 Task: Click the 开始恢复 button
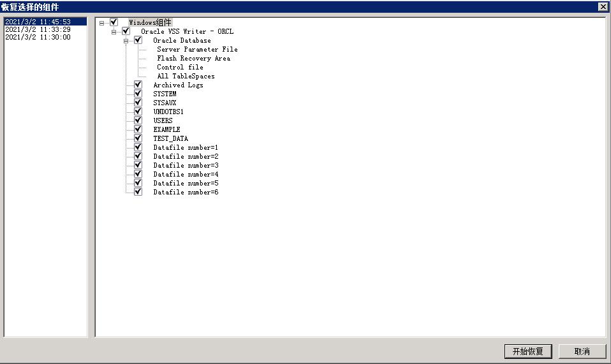[528, 351]
